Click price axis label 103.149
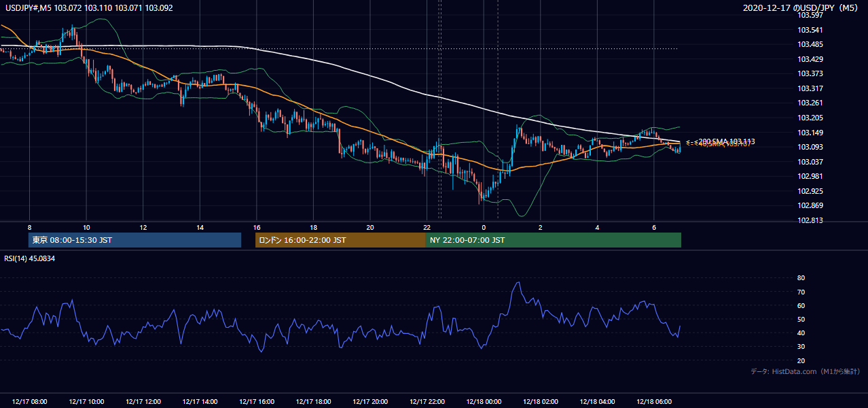Viewport: 868px width, 408px height. coord(810,133)
